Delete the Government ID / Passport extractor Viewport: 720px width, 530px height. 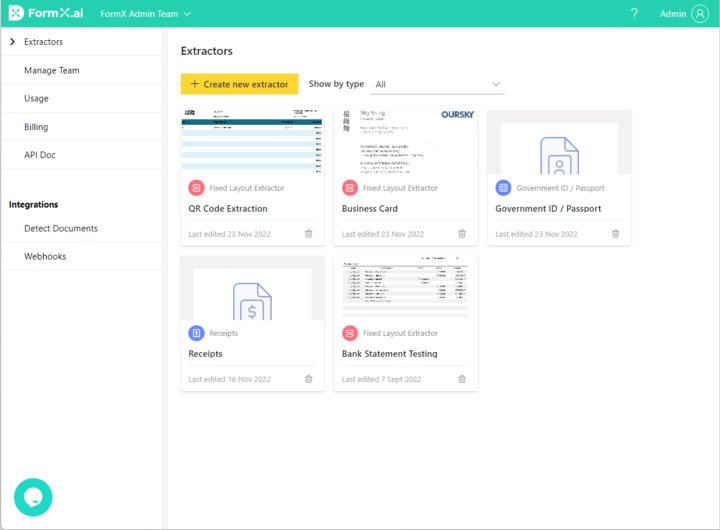tap(615, 234)
